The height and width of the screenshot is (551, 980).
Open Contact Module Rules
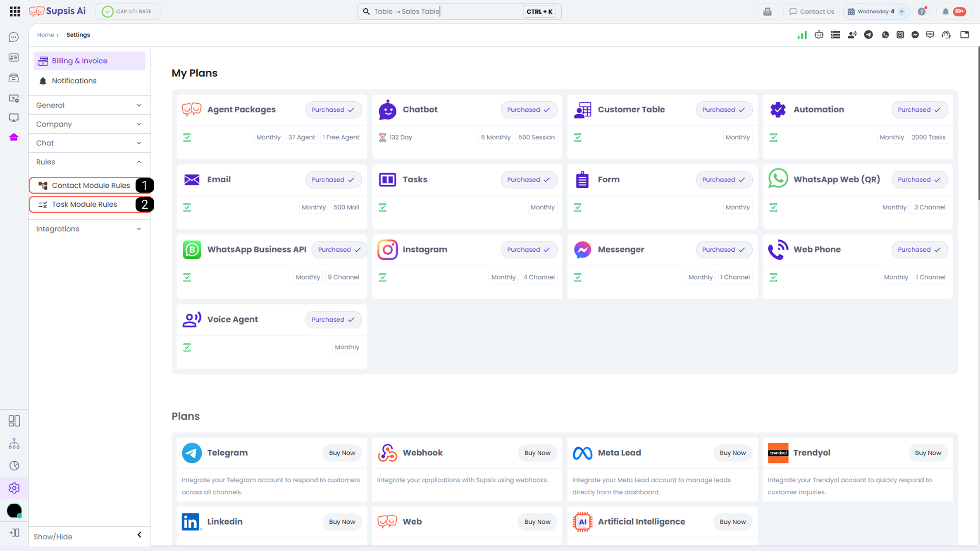click(89, 186)
